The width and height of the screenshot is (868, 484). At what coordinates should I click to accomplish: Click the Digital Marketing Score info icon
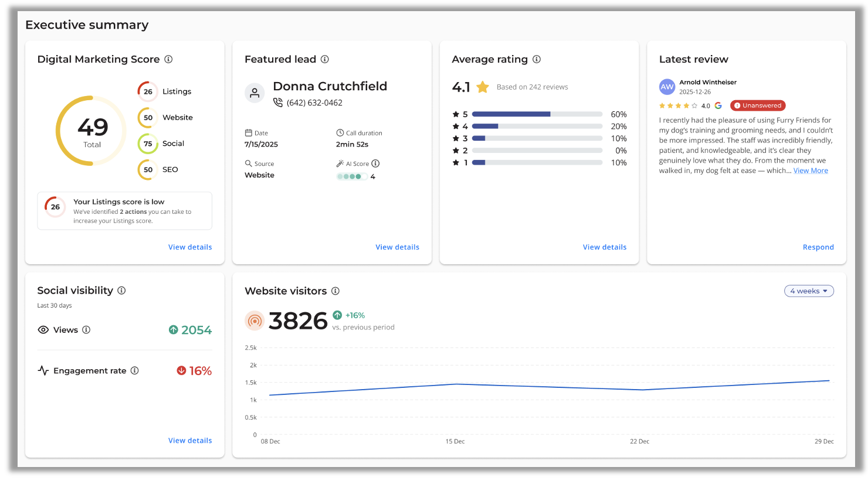pos(168,59)
